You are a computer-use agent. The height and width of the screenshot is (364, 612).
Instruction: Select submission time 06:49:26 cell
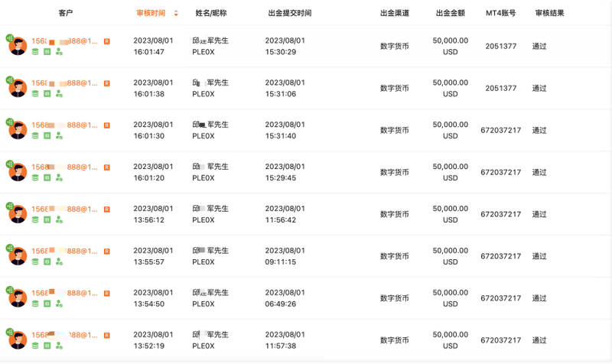(285, 298)
